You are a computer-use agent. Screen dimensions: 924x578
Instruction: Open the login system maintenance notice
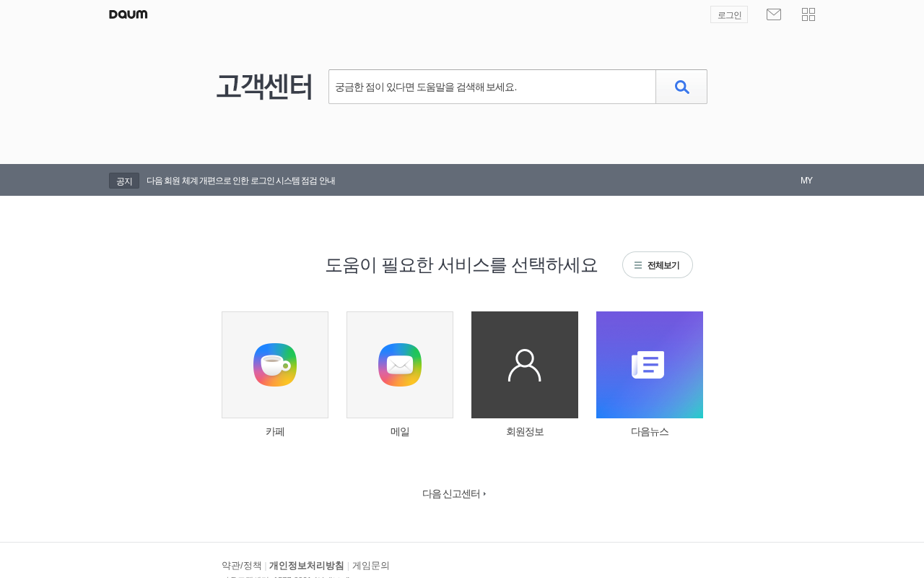coord(240,181)
